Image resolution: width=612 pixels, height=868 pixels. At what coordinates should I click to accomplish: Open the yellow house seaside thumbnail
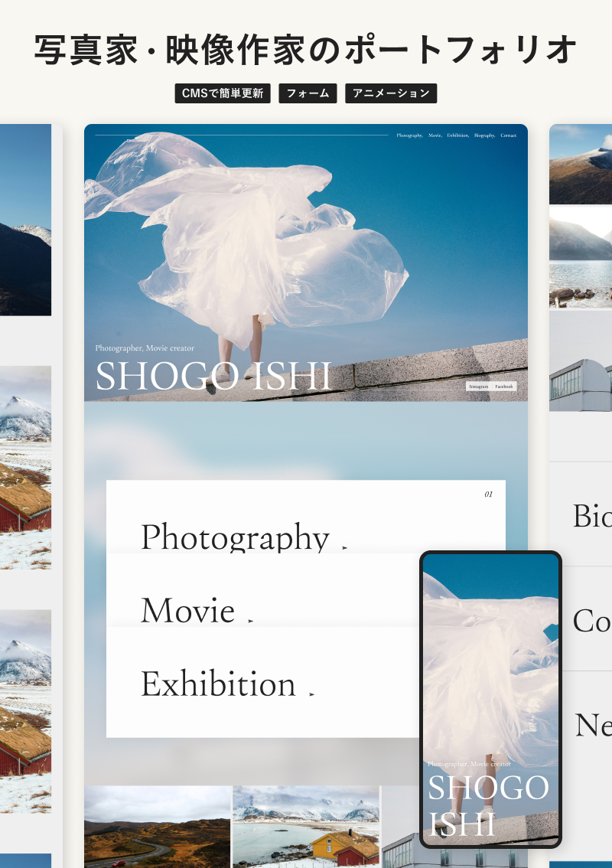point(306,827)
